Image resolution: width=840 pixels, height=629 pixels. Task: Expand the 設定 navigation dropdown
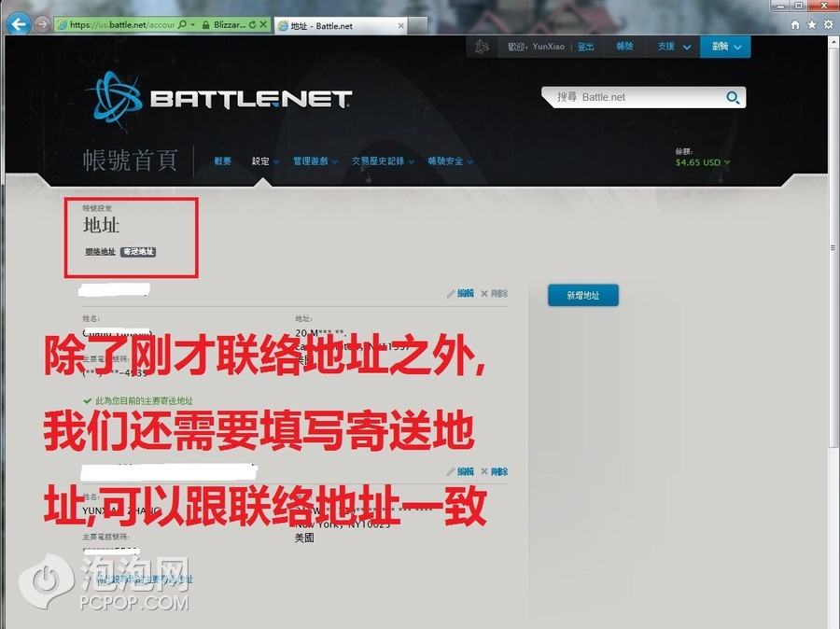[x=264, y=161]
